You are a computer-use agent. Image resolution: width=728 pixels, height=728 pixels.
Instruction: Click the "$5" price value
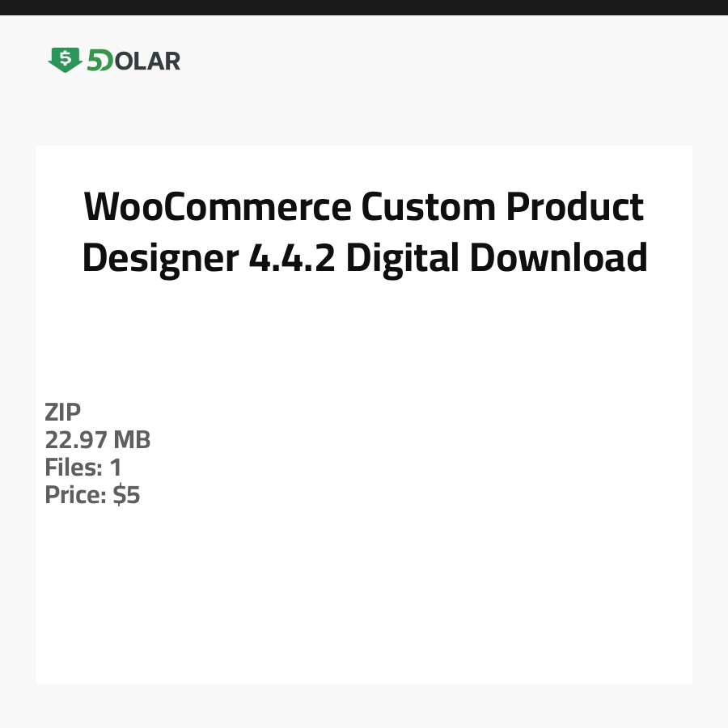(127, 495)
